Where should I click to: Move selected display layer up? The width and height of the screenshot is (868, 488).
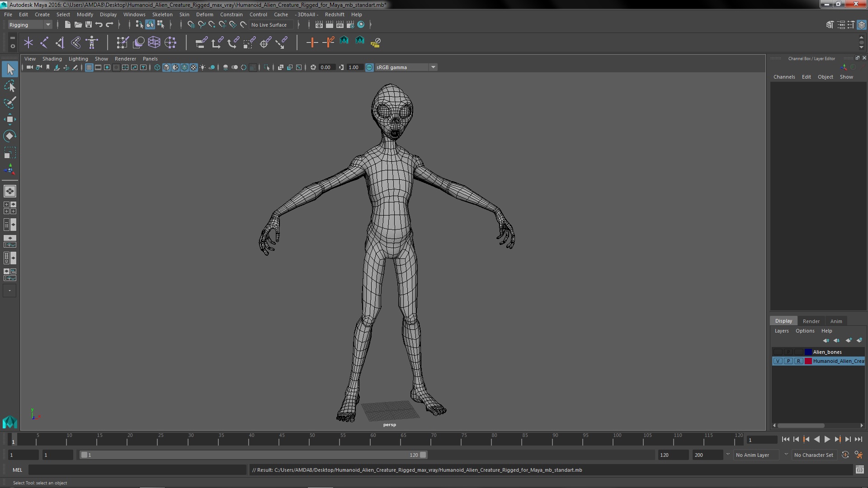pyautogui.click(x=826, y=340)
